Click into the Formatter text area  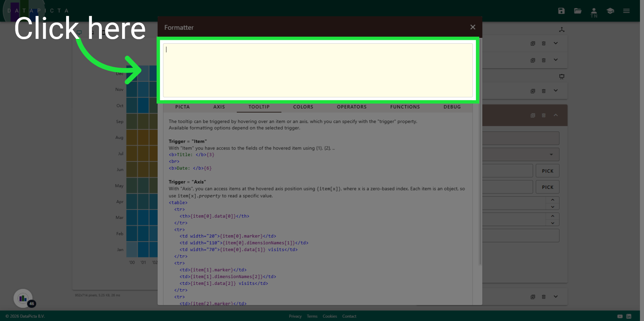coord(318,70)
